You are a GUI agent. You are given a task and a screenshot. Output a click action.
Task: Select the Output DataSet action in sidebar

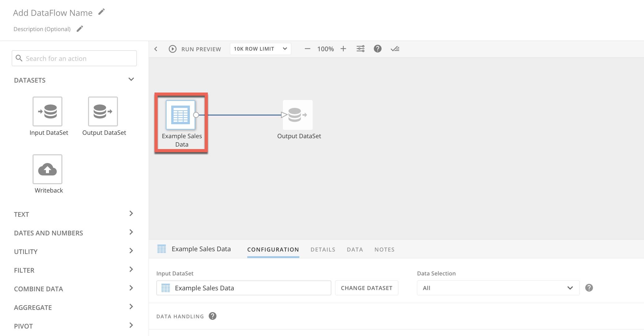coord(103,111)
